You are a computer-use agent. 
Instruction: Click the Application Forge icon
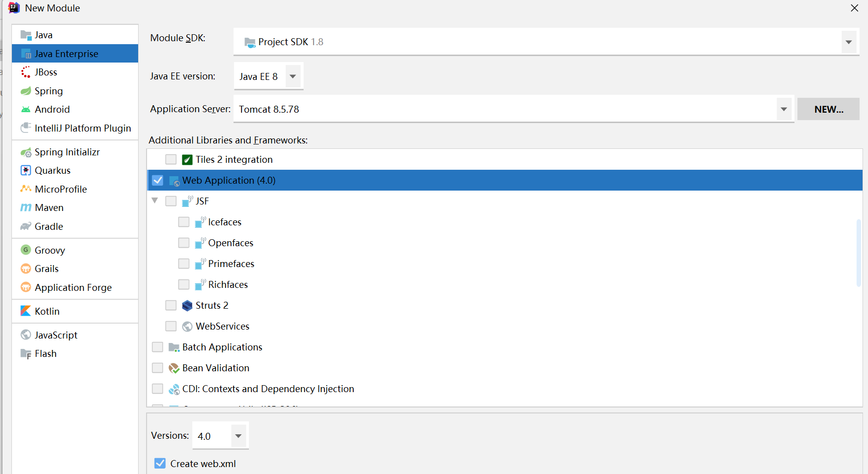(x=26, y=287)
